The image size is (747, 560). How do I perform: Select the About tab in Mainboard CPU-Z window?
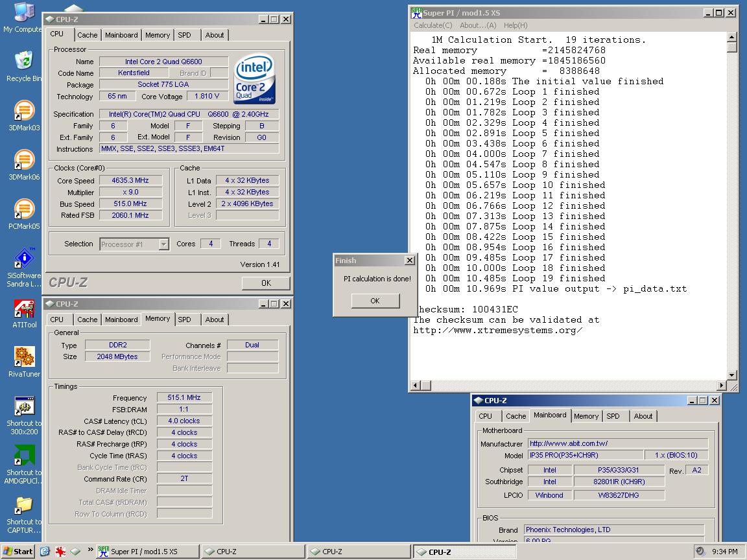pos(643,416)
